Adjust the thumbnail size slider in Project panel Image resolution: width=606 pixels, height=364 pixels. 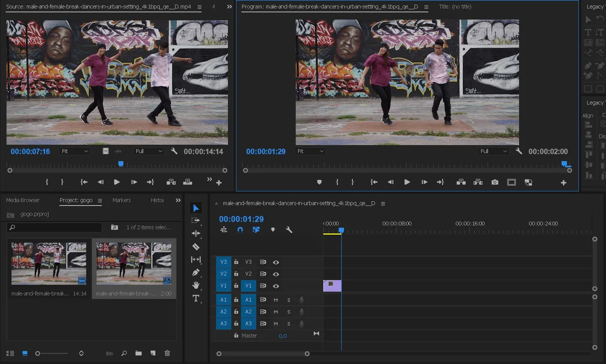pos(38,353)
